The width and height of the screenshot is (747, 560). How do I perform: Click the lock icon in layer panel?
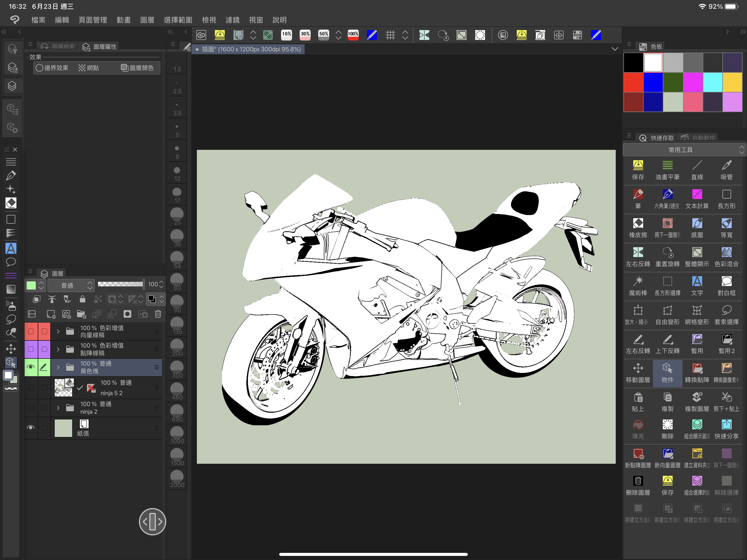tap(82, 299)
